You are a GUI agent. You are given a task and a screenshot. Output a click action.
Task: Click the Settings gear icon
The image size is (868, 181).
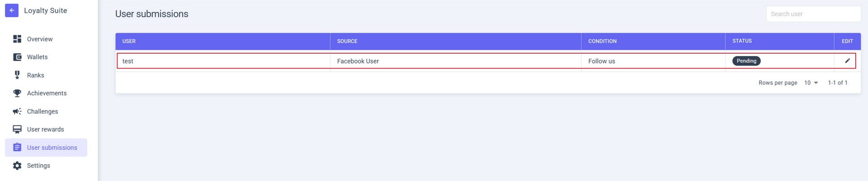pyautogui.click(x=17, y=166)
